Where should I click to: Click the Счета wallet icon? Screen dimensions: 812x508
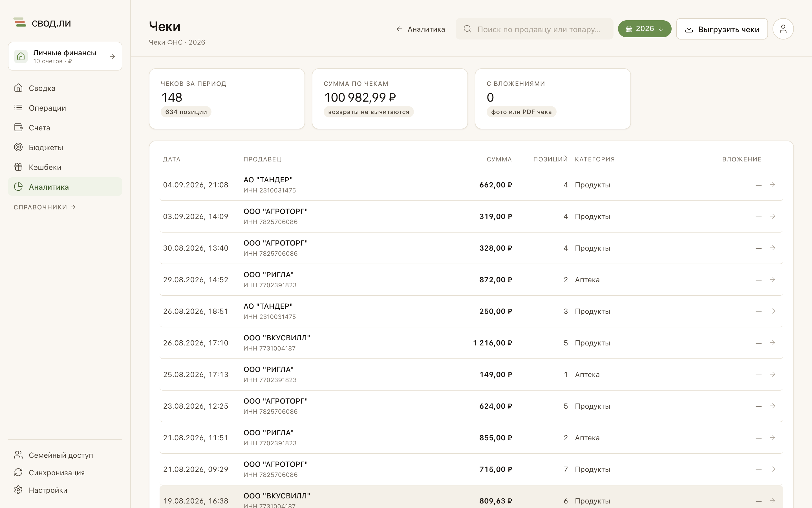(x=18, y=127)
